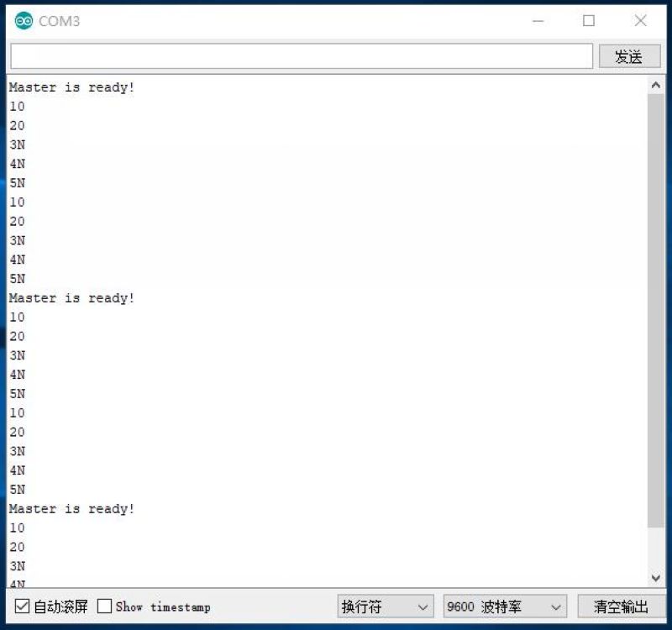Toggle the 自动滚屏 autoscroll checkbox
This screenshot has width=672, height=630.
(x=22, y=606)
